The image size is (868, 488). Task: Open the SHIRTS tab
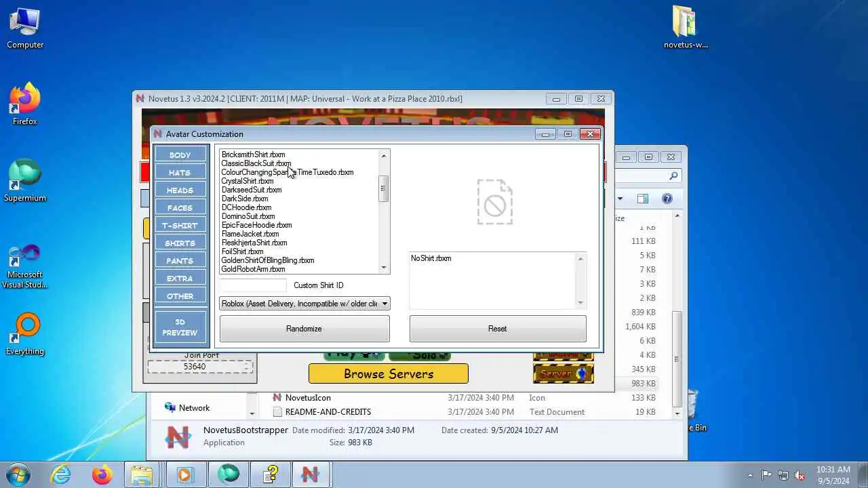(180, 243)
